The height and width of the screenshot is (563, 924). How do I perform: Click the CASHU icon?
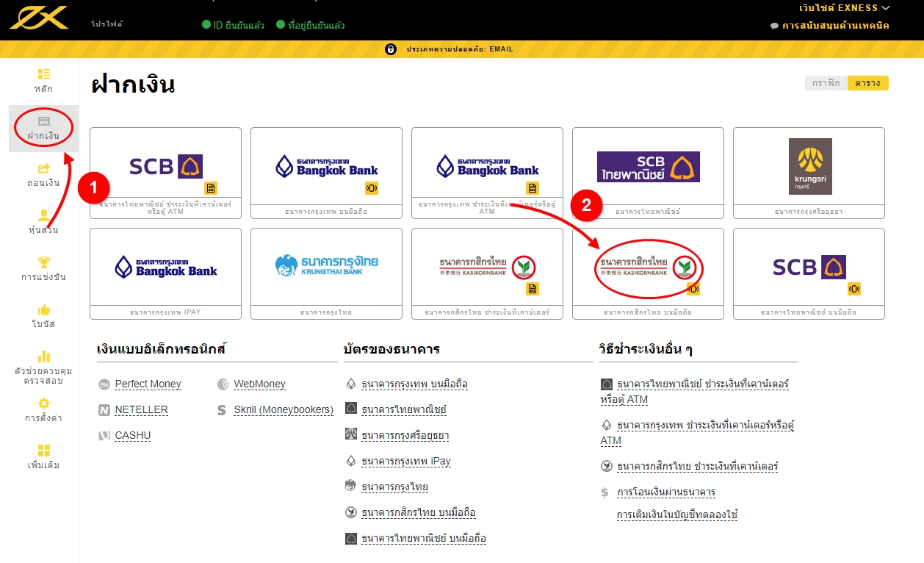coord(104,436)
